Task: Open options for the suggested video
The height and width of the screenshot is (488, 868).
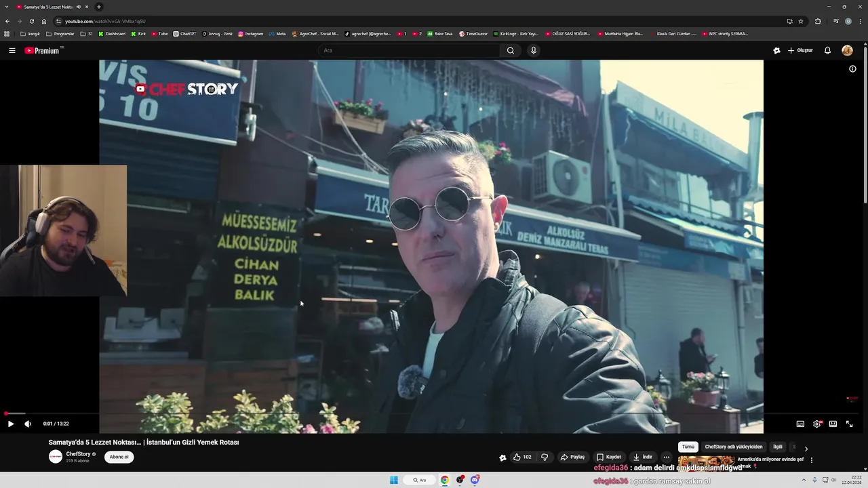Action: coord(811,460)
